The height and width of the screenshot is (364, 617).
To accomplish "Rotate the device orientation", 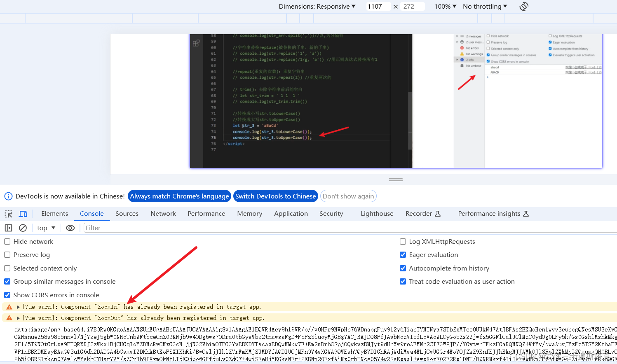I will pyautogui.click(x=523, y=6).
